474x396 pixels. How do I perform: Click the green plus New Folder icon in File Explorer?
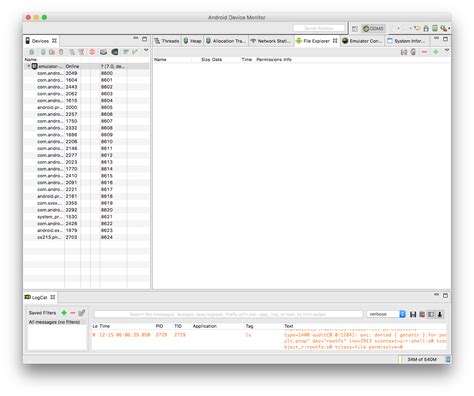click(435, 52)
